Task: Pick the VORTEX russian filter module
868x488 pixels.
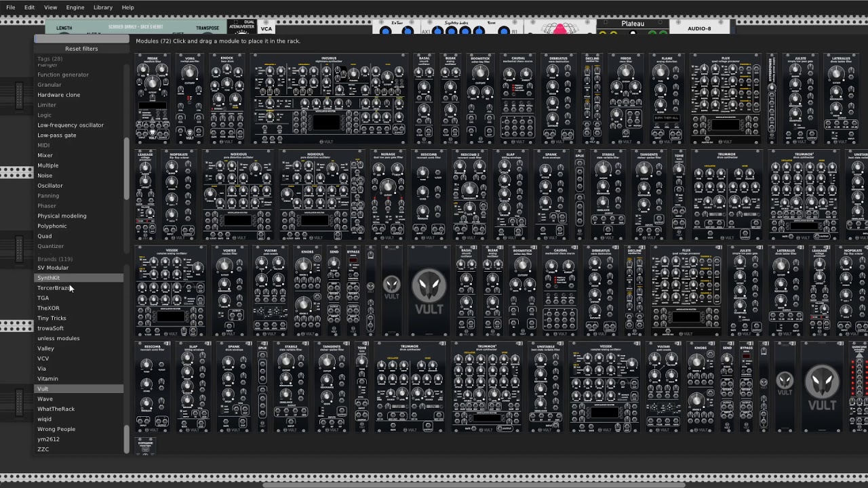Action: (229, 291)
